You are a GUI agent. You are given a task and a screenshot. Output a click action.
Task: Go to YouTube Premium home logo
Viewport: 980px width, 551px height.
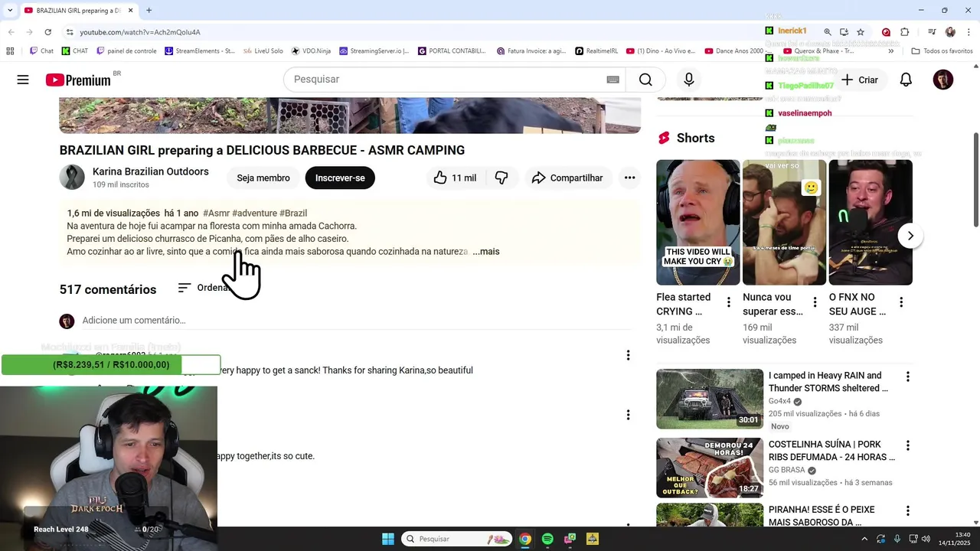coord(78,80)
